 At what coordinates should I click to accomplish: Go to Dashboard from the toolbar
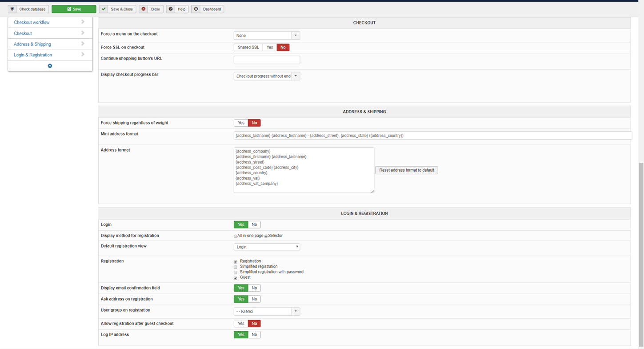(208, 9)
